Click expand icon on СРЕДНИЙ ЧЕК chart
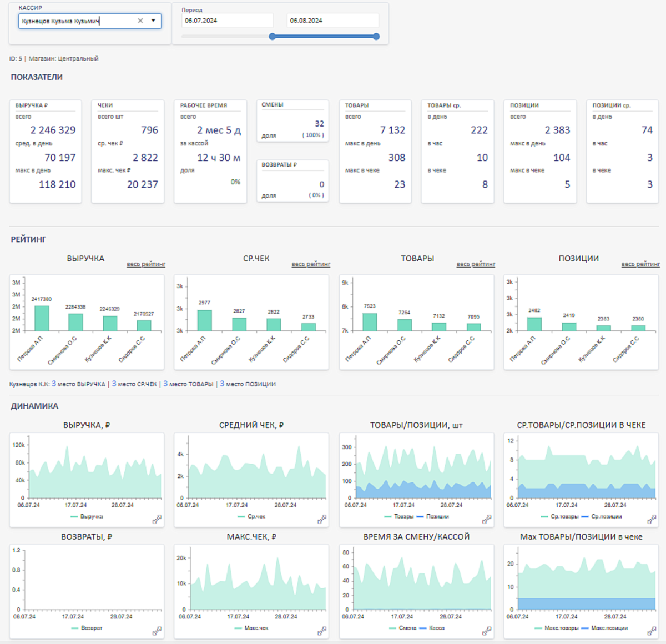The width and height of the screenshot is (666, 644). 322,520
